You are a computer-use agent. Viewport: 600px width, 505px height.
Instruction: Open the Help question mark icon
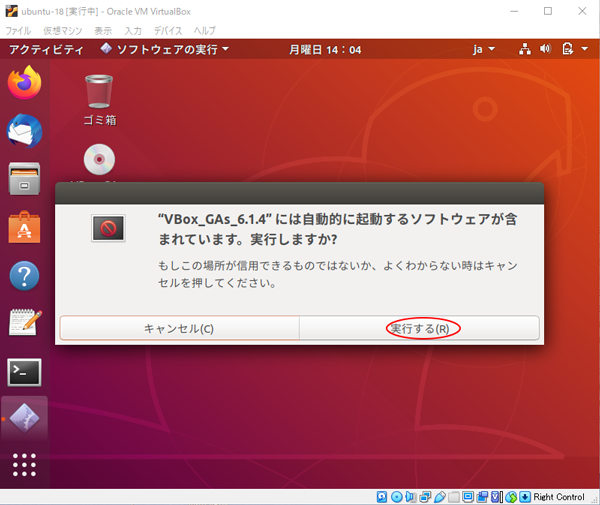pos(24,276)
